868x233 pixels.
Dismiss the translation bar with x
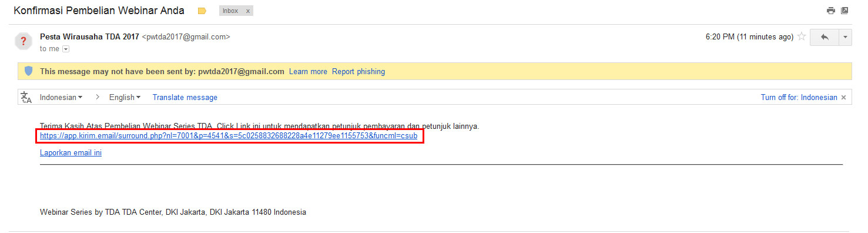pyautogui.click(x=844, y=97)
